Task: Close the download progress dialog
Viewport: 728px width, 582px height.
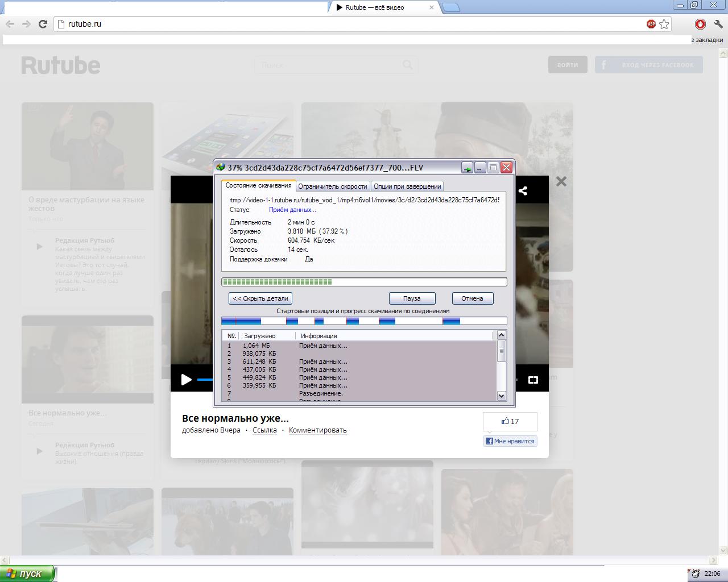Action: (506, 167)
